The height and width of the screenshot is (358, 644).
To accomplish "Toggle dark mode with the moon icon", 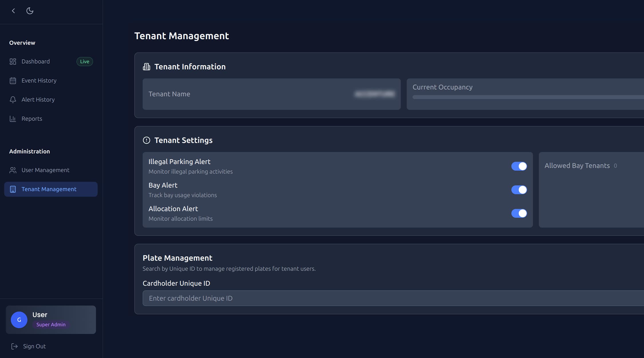I will (30, 11).
